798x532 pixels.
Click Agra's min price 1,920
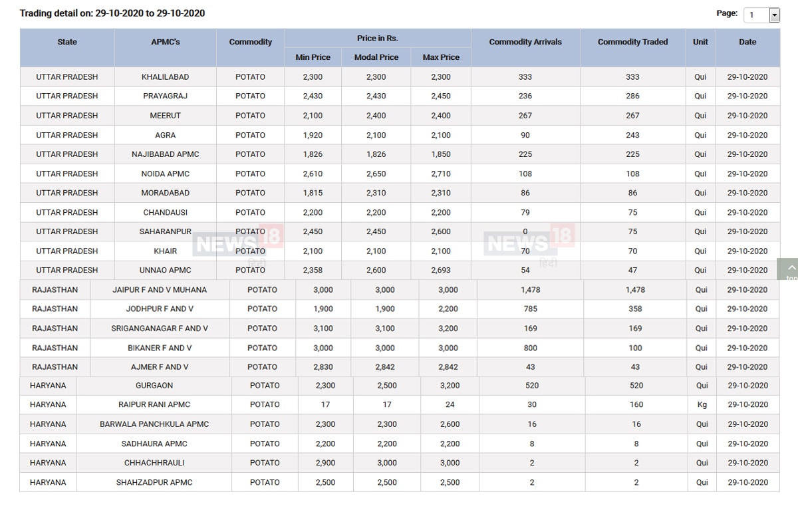313,135
